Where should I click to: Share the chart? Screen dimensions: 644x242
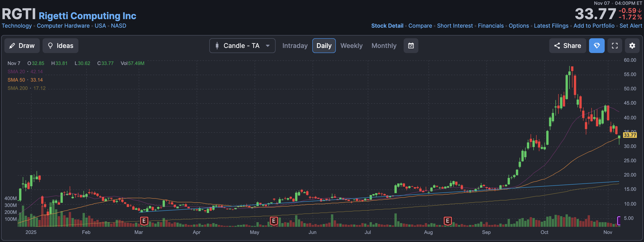click(567, 46)
